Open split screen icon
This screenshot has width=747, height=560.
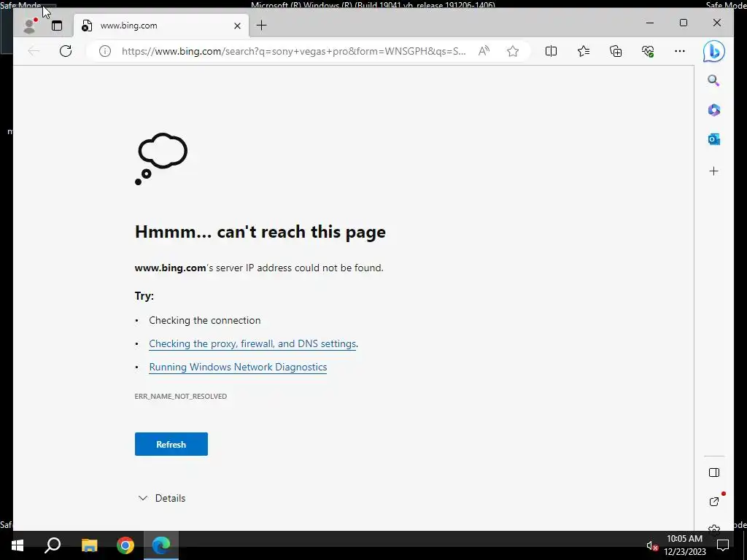[x=551, y=51]
